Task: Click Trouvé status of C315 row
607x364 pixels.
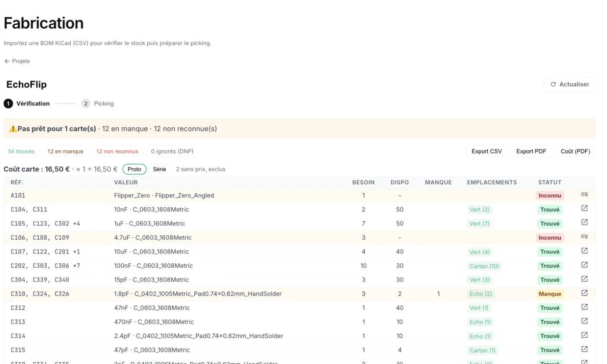Action: [550, 350]
